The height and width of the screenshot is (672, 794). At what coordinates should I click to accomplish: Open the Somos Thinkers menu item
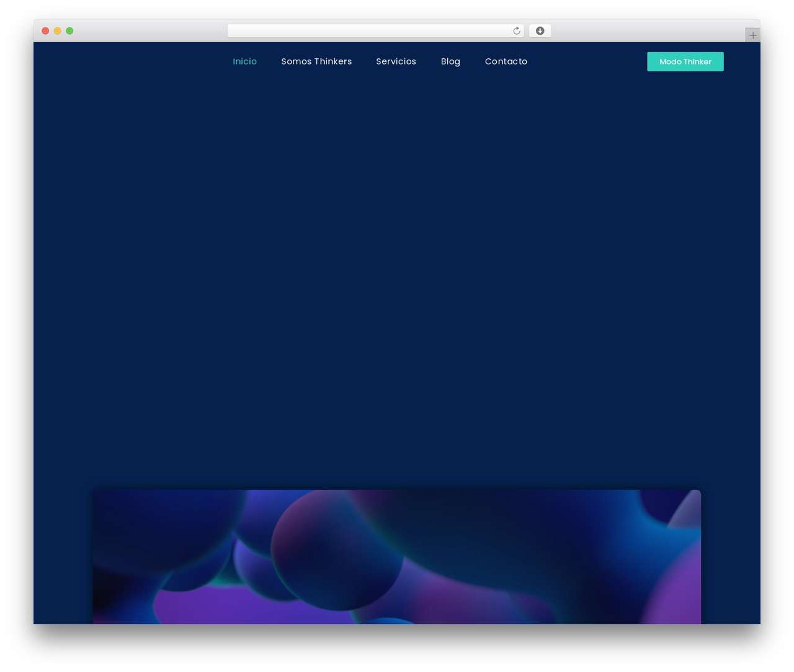316,61
